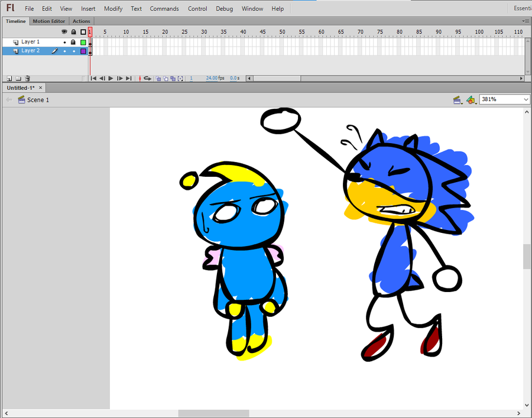Click the back arrow next to Scene 1

[9, 99]
